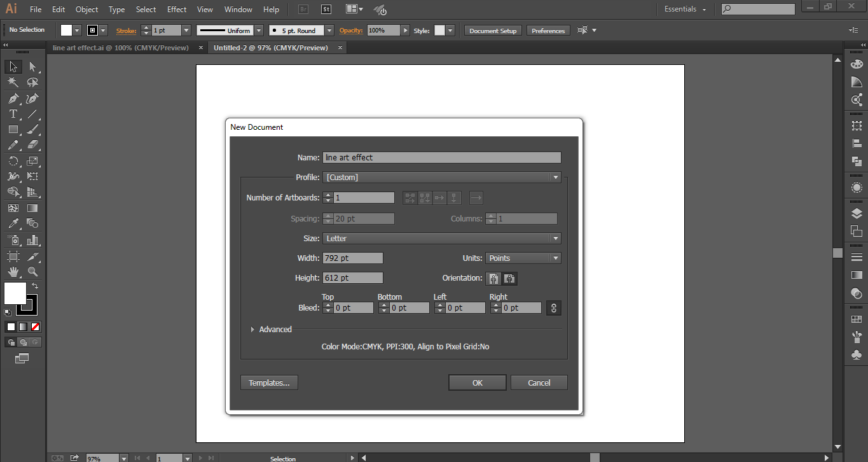Pick the Magic Wand tool
The width and height of the screenshot is (868, 462).
pos(13,83)
